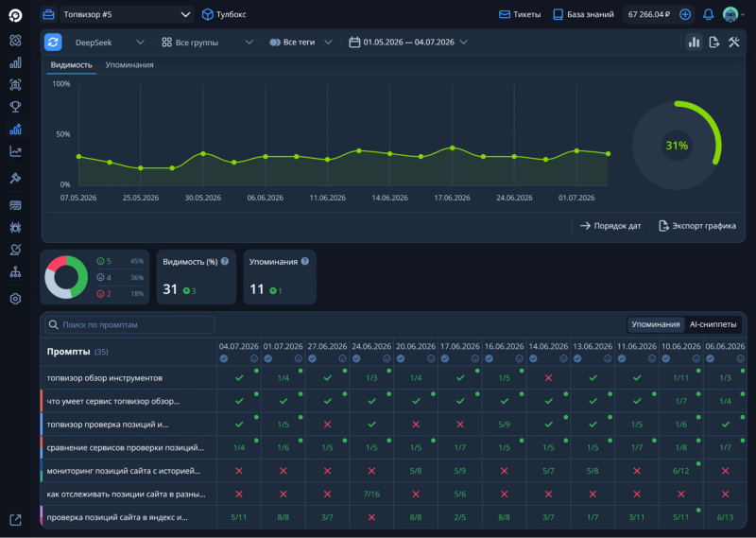Expand Все теги dropdown

click(301, 43)
